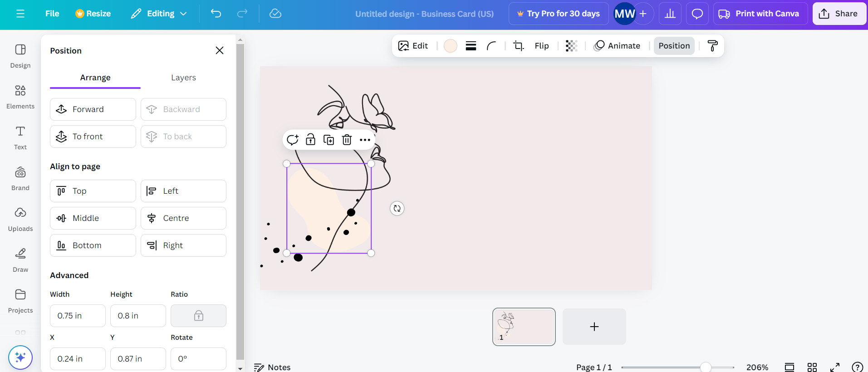Image resolution: width=868 pixels, height=372 pixels.
Task: Copy style with paint roller icon
Action: 712,46
